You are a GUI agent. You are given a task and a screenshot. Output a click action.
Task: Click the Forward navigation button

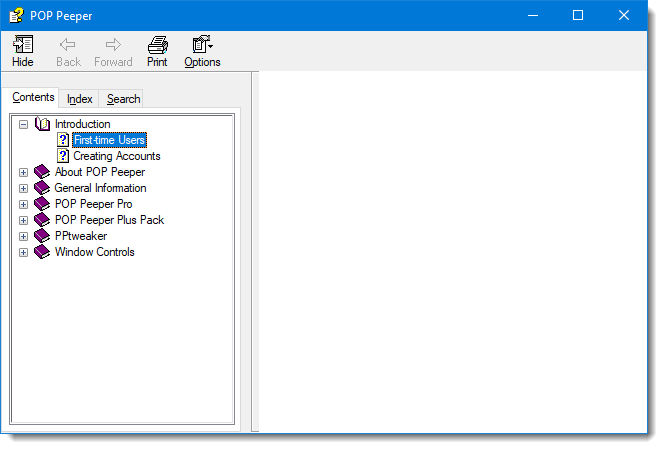[113, 51]
